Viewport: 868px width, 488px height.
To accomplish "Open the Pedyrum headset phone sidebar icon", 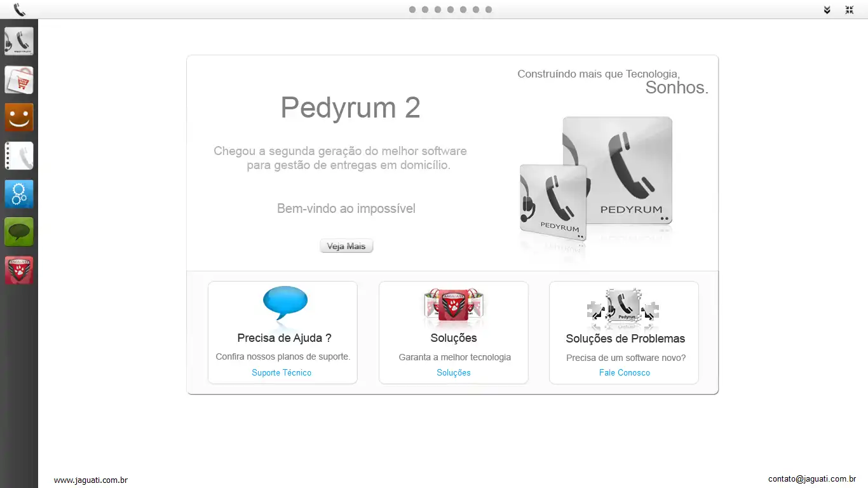I will (x=19, y=42).
